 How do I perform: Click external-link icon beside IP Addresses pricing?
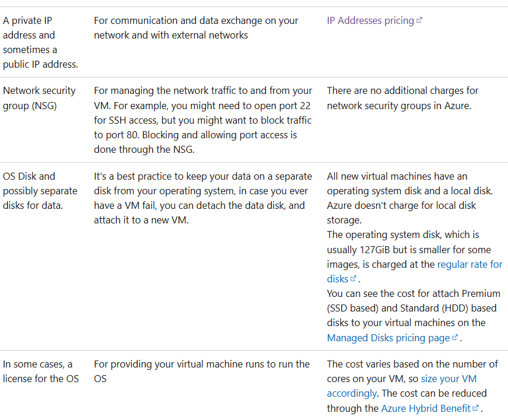[419, 20]
